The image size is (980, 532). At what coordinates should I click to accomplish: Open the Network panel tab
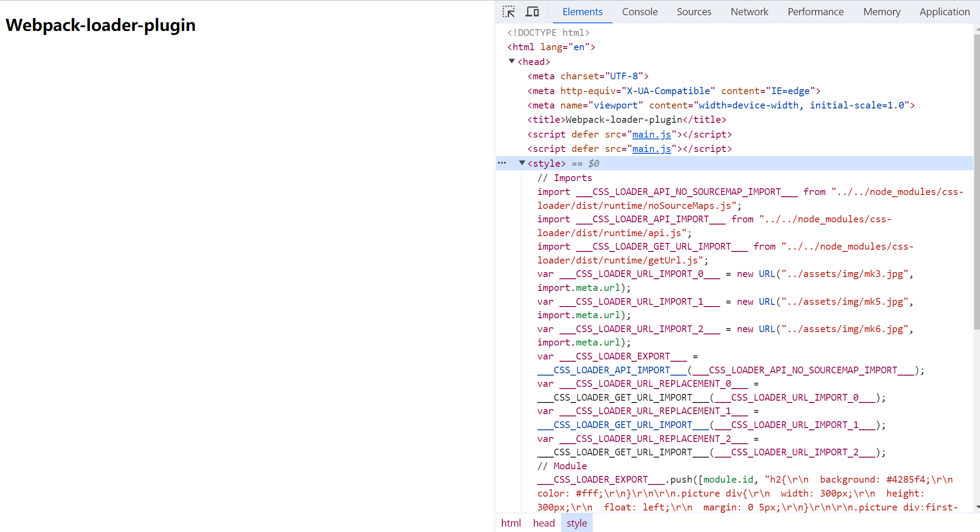coord(749,12)
